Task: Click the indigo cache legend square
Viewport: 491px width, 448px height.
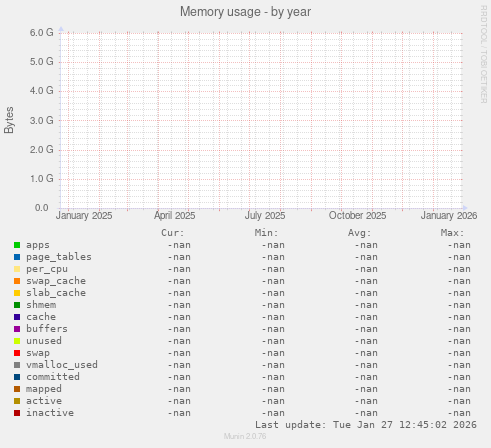Action: pos(17,317)
